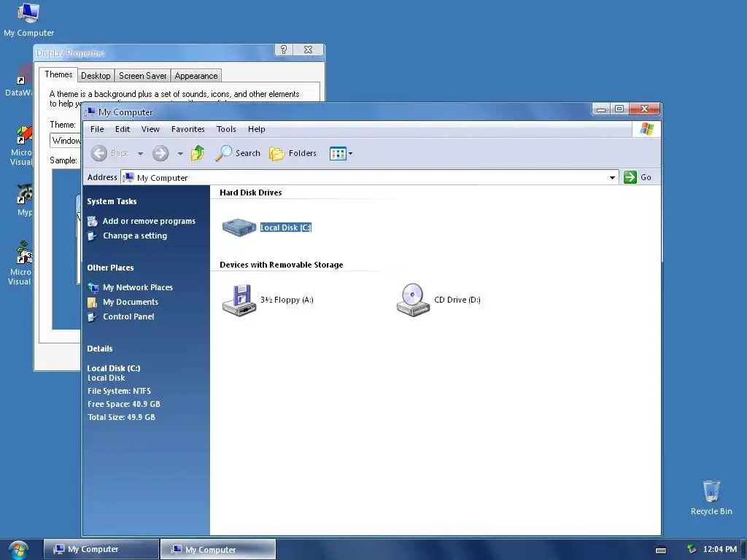
Task: Switch to Themes tab in Display Properties
Action: click(x=58, y=75)
